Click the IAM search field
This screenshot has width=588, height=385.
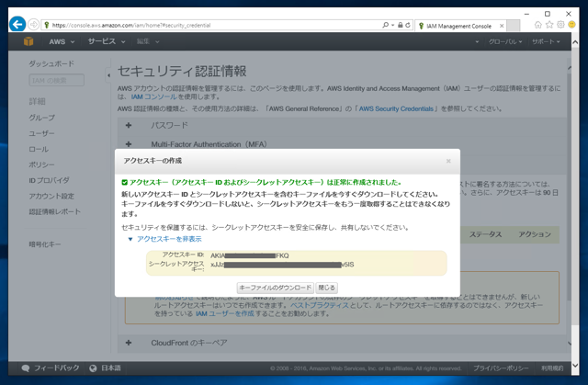pos(57,80)
